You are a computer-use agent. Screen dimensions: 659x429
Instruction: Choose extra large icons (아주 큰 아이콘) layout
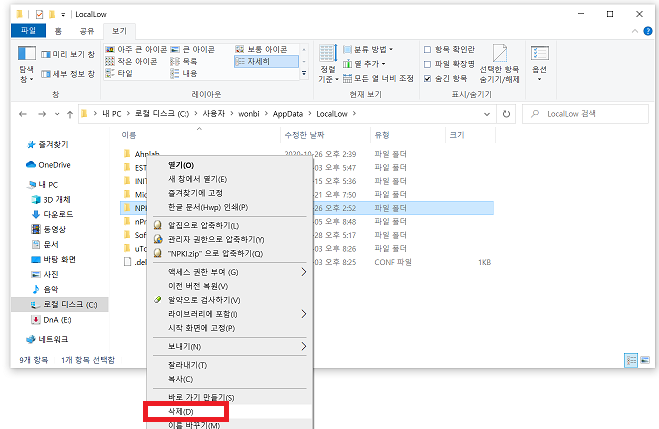136,50
